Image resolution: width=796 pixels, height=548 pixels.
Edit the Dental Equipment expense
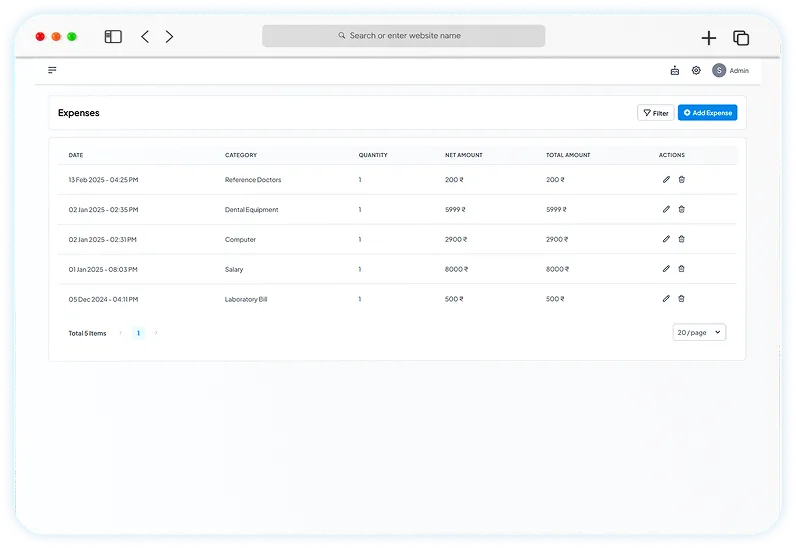click(x=666, y=209)
